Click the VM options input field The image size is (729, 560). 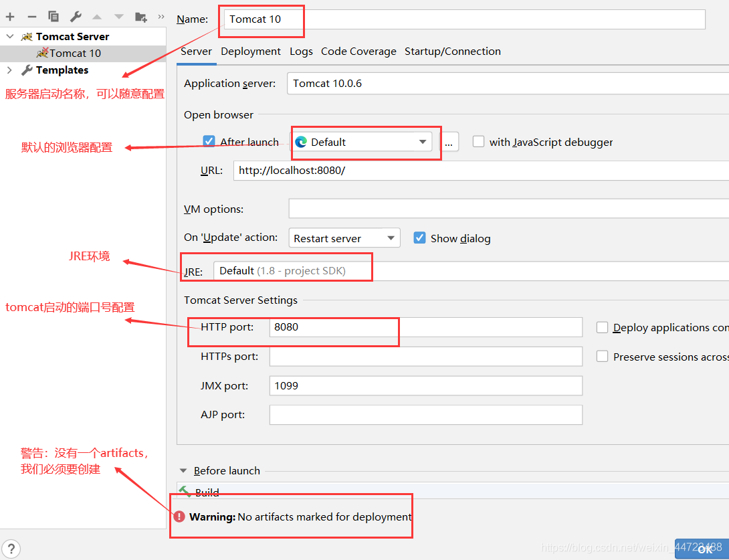click(508, 208)
